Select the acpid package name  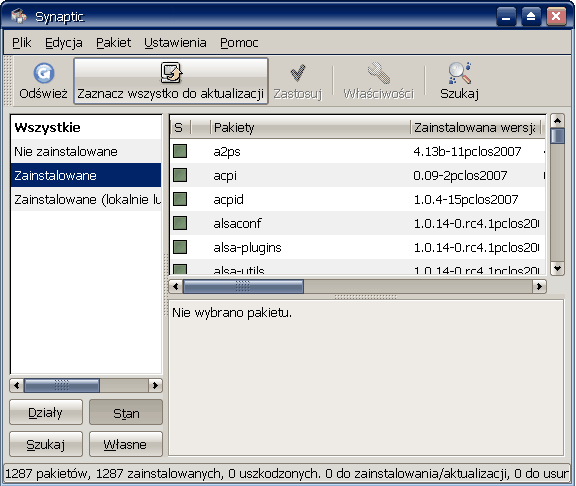228,199
